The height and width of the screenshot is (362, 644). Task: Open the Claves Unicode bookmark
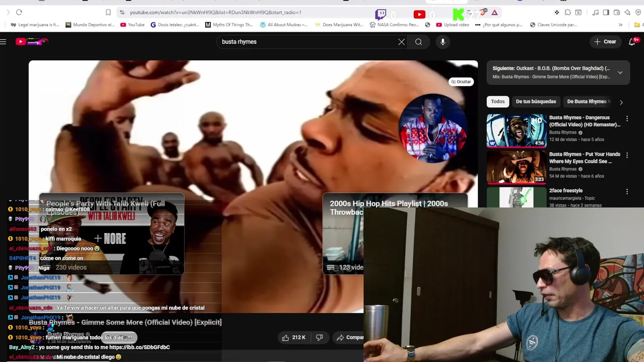(553, 25)
